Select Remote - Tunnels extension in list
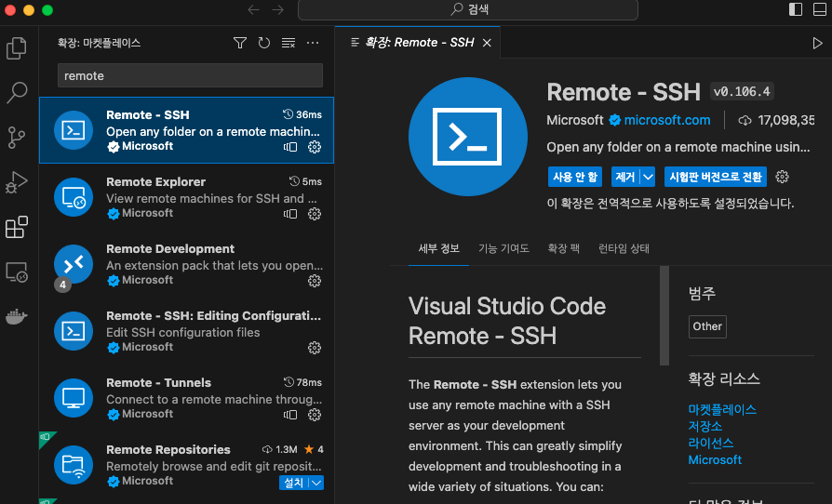832x504 pixels. click(187, 398)
